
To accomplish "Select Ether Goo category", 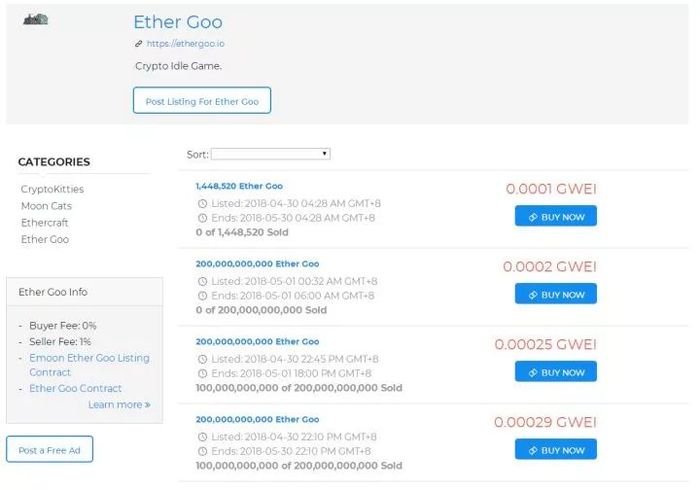I will coord(45,239).
